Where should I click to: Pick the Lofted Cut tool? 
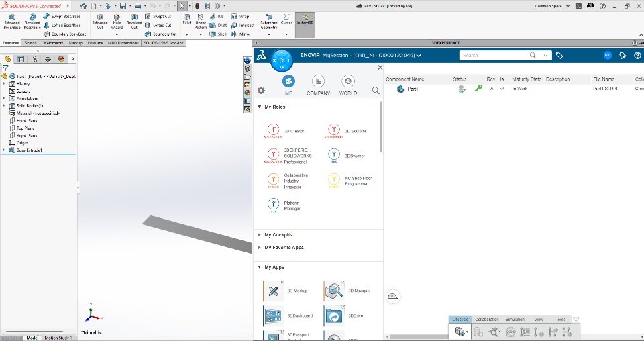(158, 25)
